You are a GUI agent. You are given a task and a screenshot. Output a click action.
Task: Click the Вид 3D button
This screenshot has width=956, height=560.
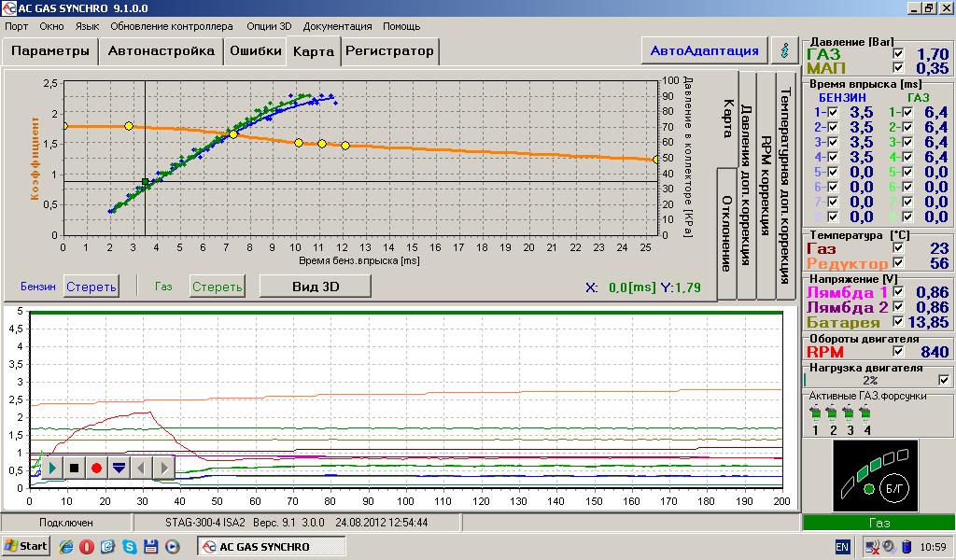(x=315, y=287)
